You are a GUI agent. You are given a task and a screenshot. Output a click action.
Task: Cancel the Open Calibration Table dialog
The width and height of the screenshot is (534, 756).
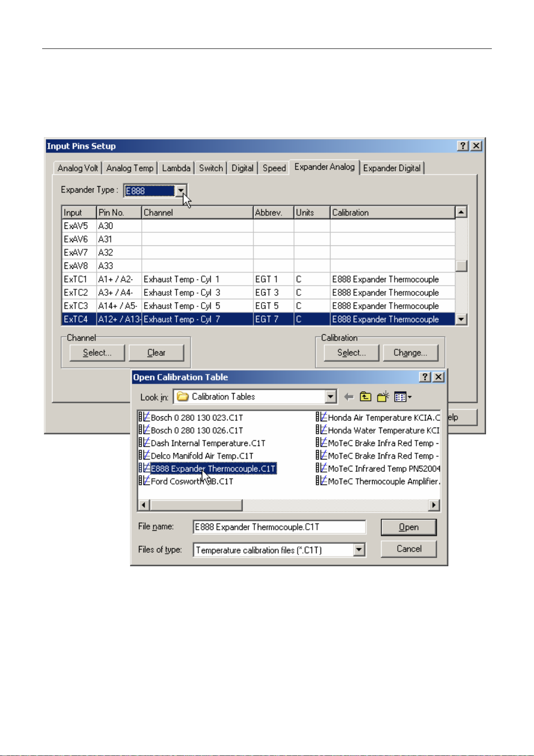[408, 549]
